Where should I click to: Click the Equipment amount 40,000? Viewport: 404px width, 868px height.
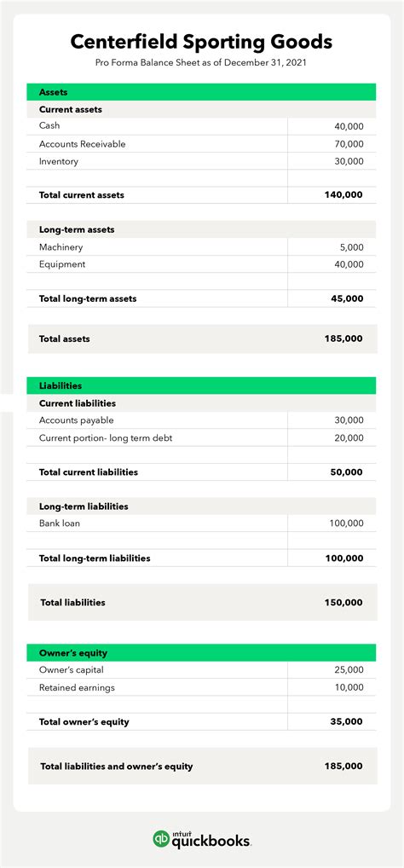pyautogui.click(x=349, y=264)
